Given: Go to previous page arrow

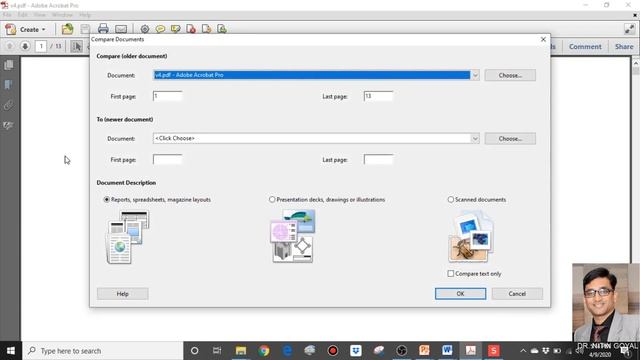Looking at the screenshot, I should (x=10, y=46).
